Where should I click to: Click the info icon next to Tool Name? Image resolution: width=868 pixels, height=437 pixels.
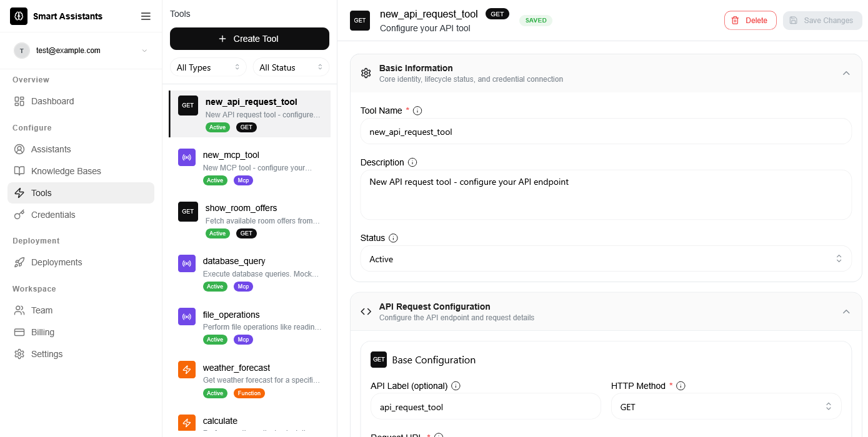417,110
